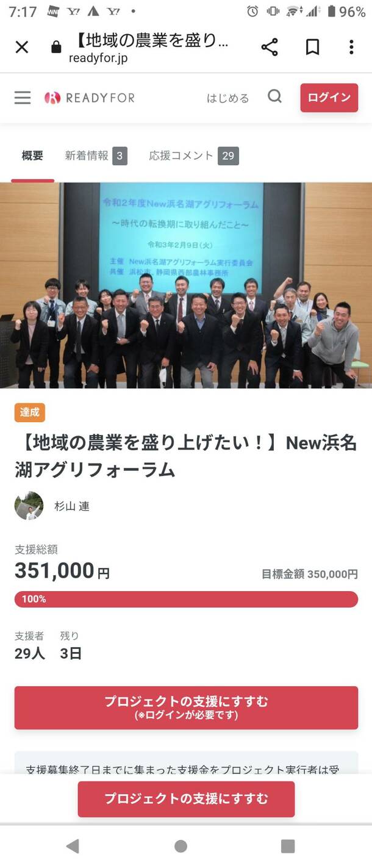Click the 100% funding progress bar
372x868 pixels.
point(186,599)
